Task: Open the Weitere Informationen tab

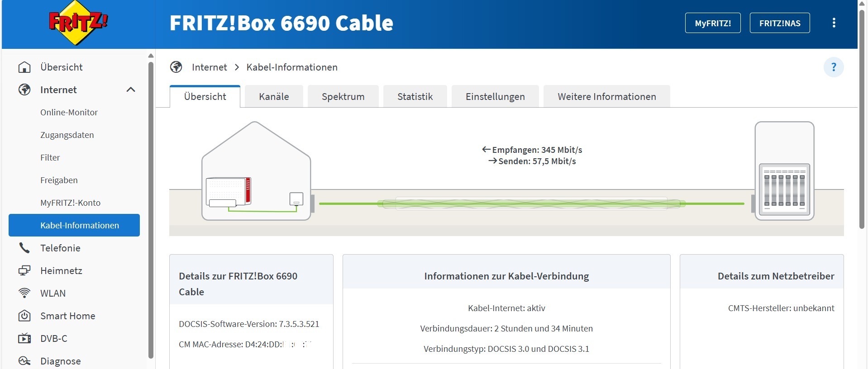Action: point(606,96)
